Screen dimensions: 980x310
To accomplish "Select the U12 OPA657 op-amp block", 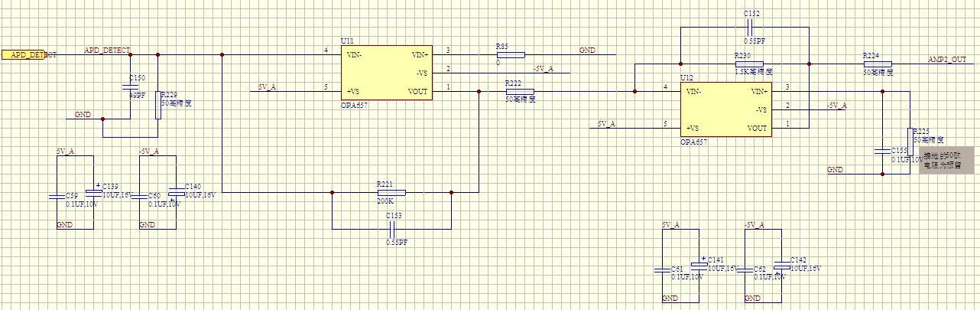I will pyautogui.click(x=725, y=109).
